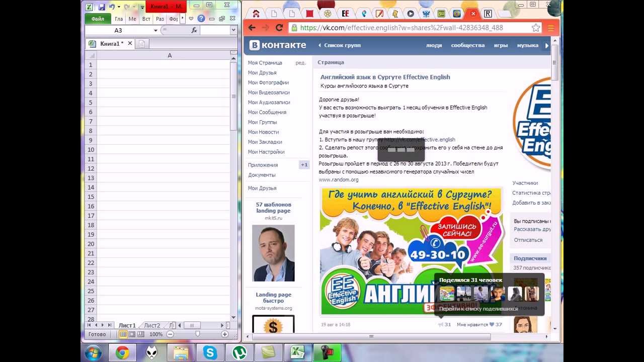
Task: Click Отписаться link
Action: 528,240
